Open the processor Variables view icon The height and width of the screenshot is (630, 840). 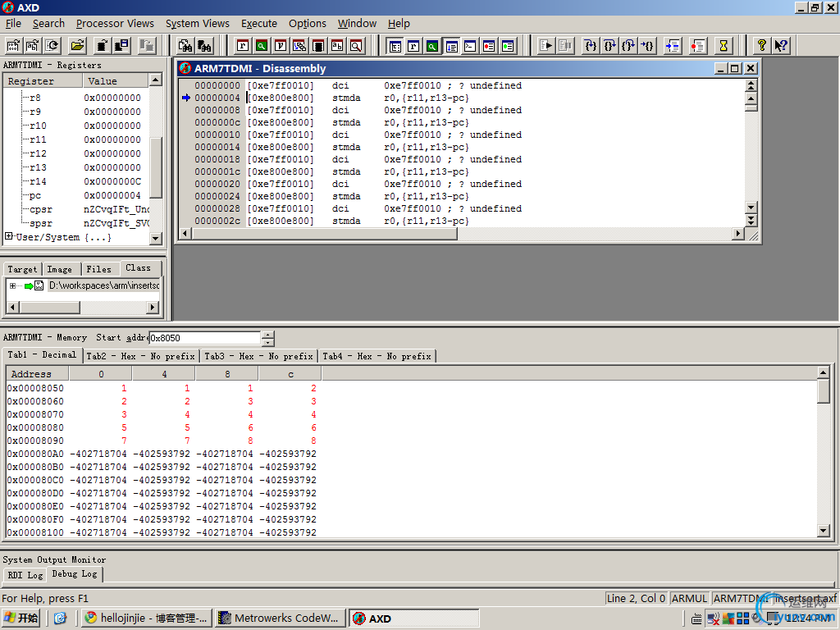pyautogui.click(x=281, y=46)
